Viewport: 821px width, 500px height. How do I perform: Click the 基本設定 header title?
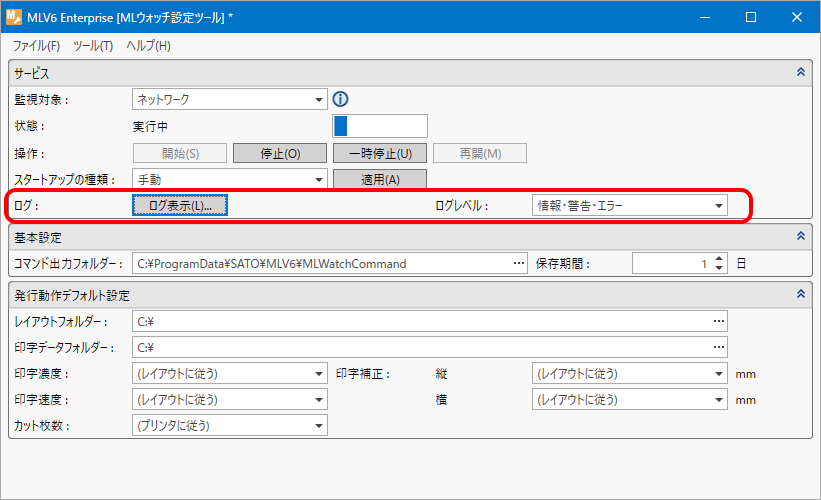coord(38,238)
